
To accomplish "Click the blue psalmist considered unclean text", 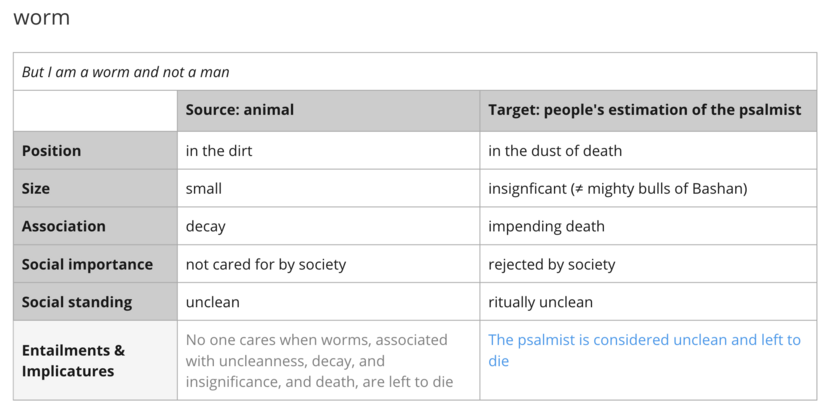I will click(644, 350).
